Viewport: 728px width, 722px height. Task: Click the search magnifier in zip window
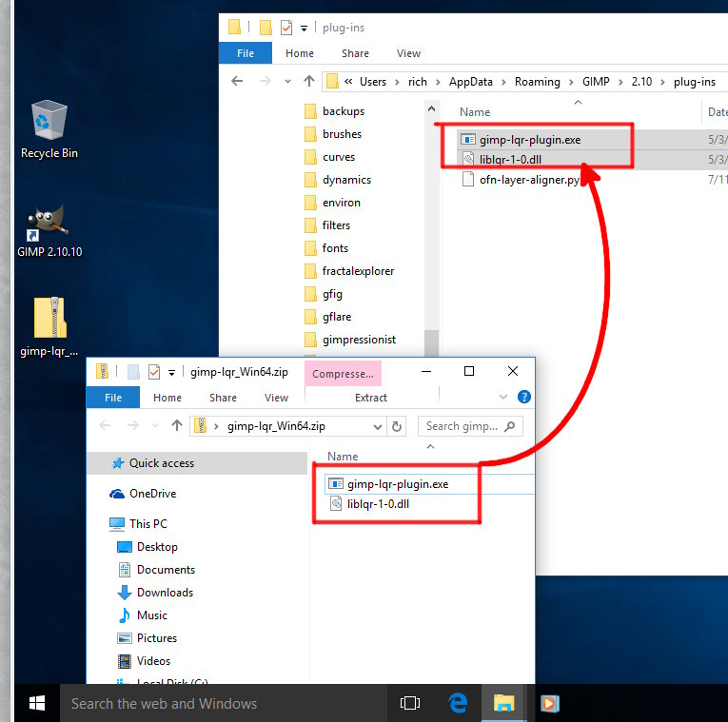(x=509, y=426)
